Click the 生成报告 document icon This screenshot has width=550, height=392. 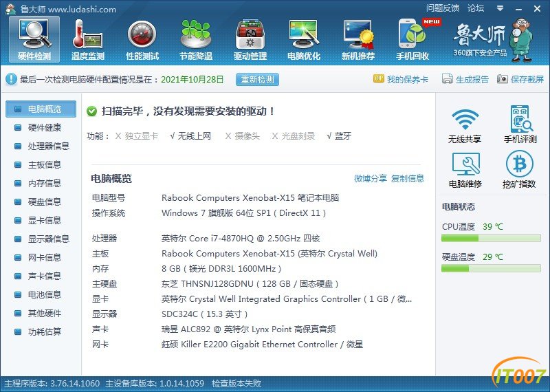point(448,78)
